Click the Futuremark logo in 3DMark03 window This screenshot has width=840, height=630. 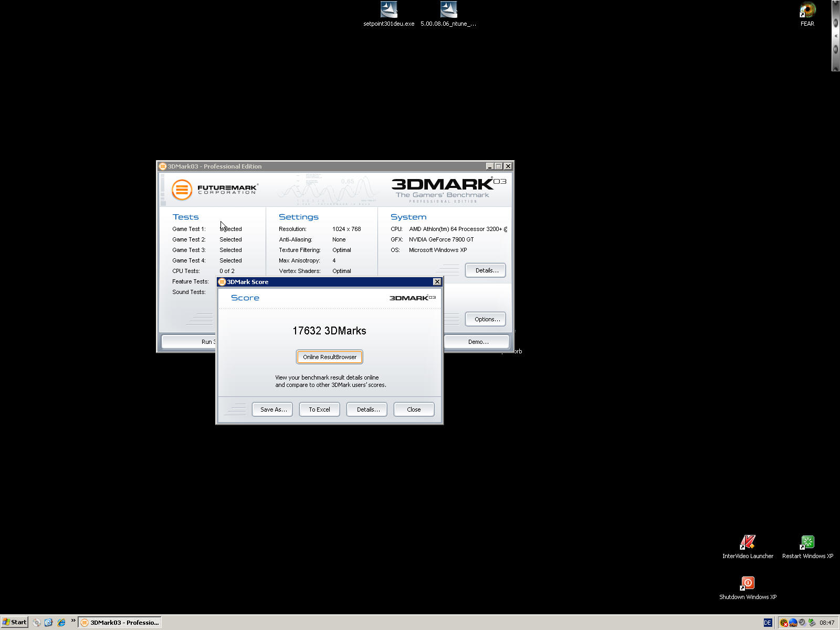point(215,190)
